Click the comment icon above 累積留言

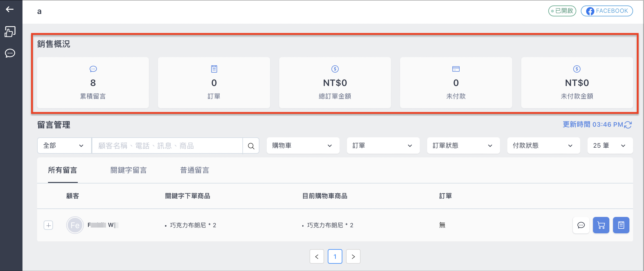click(x=93, y=69)
